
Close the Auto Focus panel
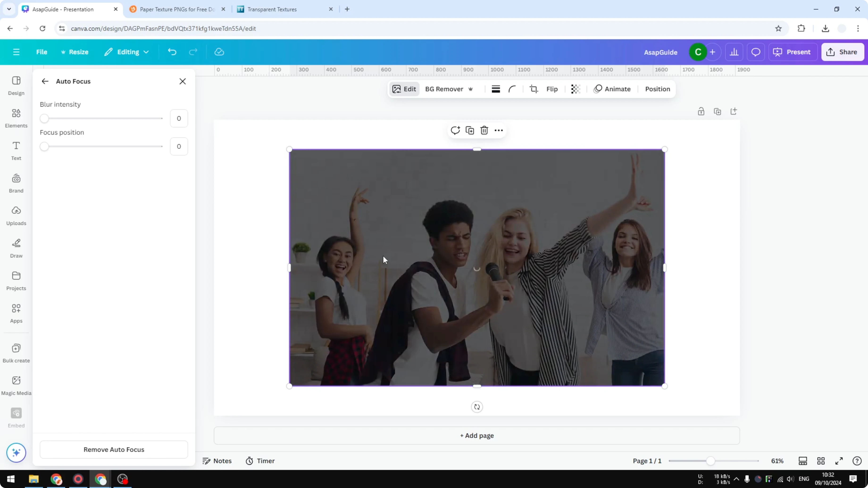click(183, 81)
